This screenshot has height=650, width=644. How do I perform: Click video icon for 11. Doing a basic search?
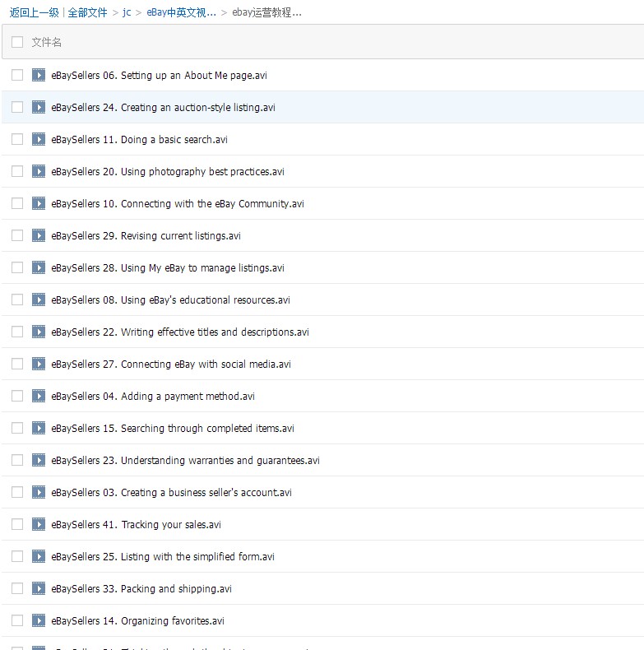(x=39, y=139)
